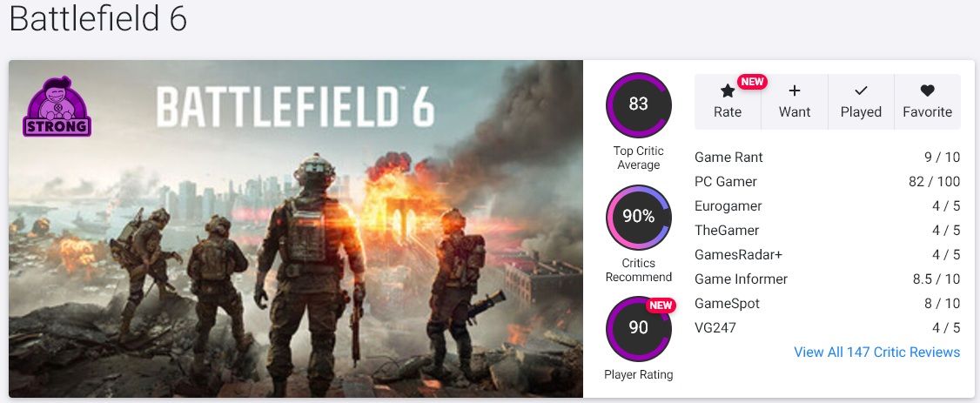980x403 pixels.
Task: Toggle the heart Favorite button
Action: tap(927, 91)
